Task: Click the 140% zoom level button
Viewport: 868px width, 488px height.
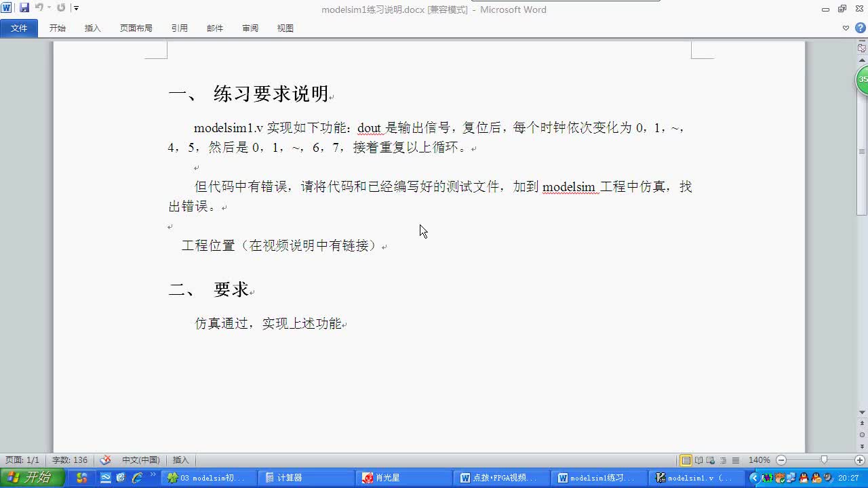Action: (x=759, y=460)
